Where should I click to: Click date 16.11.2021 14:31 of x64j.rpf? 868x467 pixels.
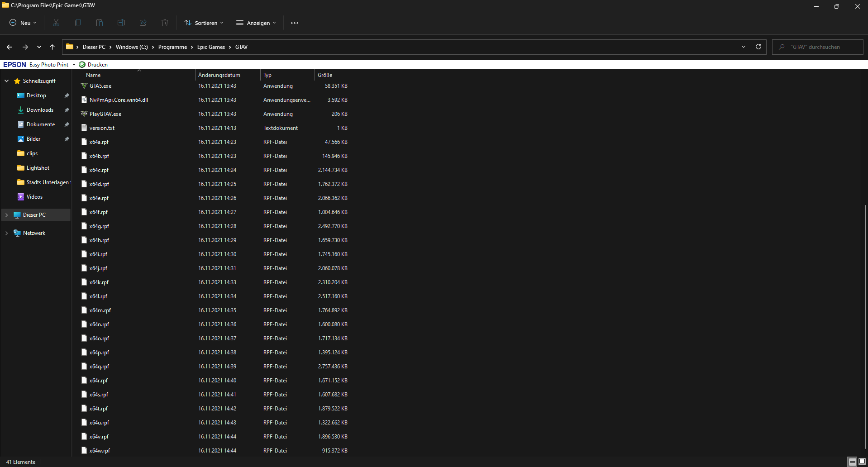click(217, 268)
